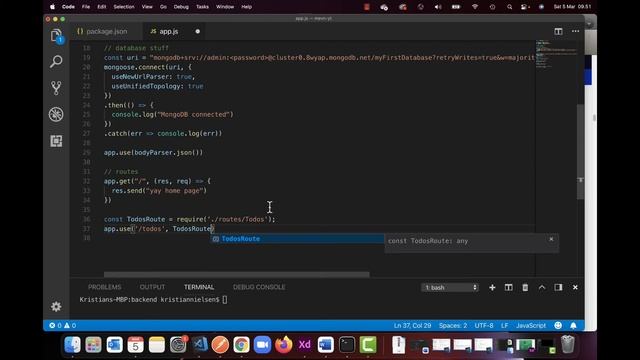640x360 pixels.
Task: Open the Code application menu
Action: click(x=68, y=7)
